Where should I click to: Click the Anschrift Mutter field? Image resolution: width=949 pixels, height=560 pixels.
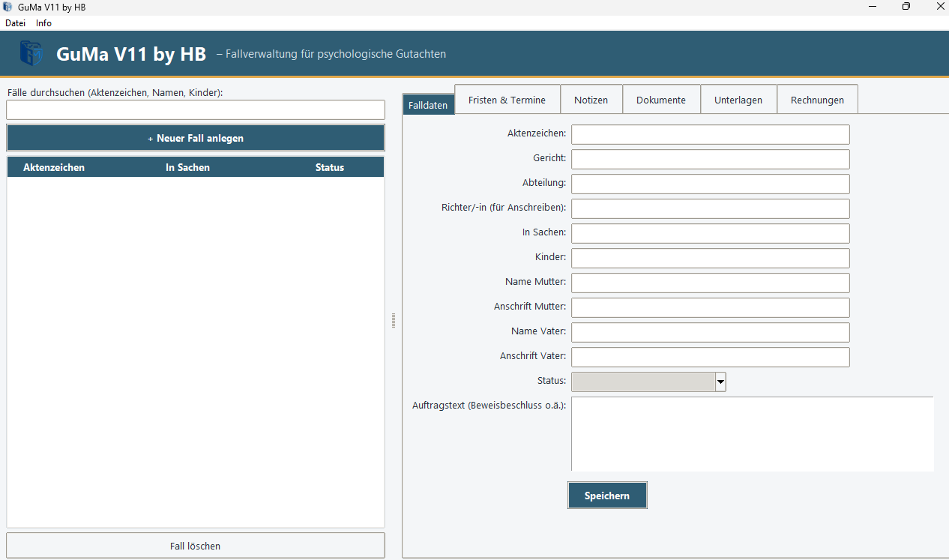(x=711, y=307)
